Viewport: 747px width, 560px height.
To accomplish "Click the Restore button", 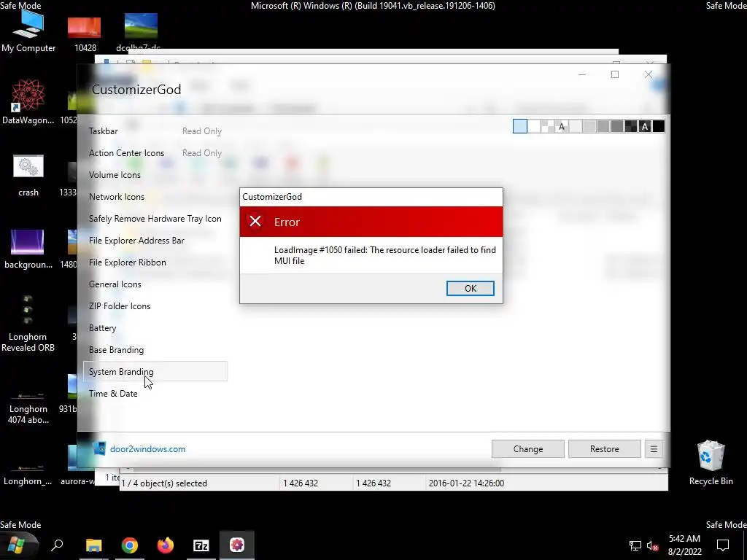I will pos(605,449).
